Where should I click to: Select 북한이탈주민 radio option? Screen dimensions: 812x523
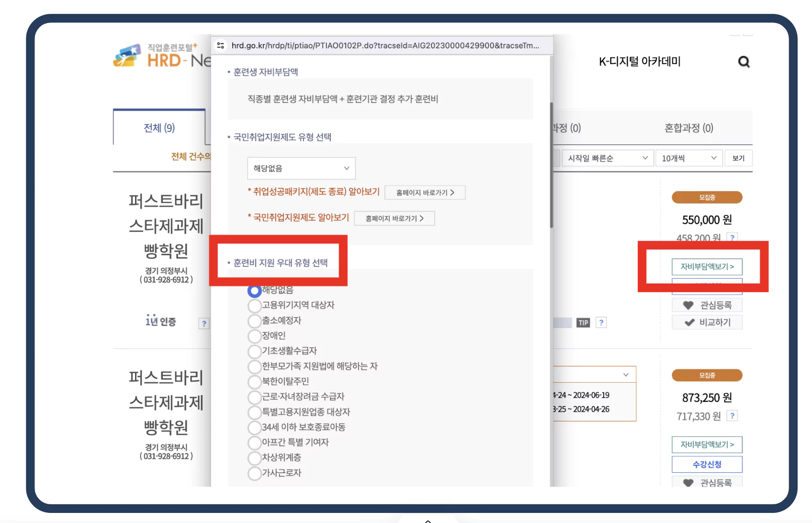click(254, 382)
